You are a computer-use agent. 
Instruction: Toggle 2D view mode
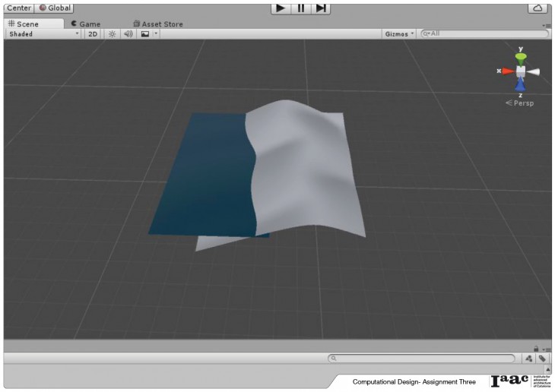pos(93,34)
